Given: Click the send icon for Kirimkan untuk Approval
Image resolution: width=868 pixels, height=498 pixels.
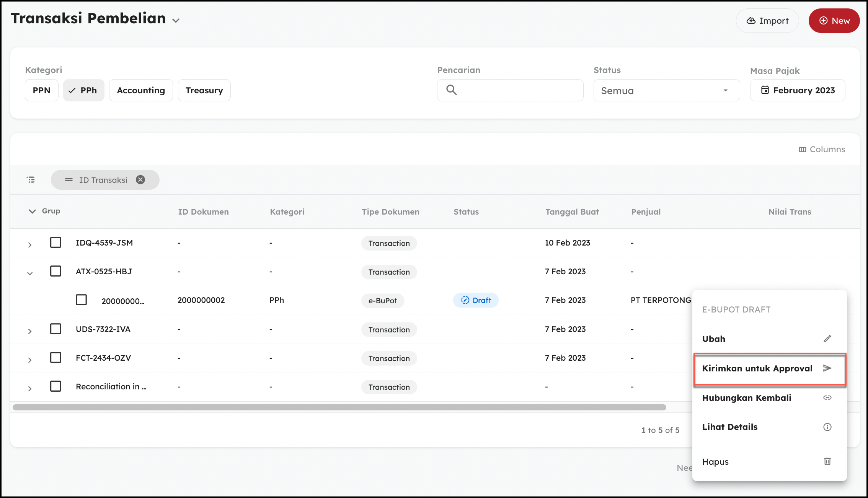Looking at the screenshot, I should click(x=827, y=368).
